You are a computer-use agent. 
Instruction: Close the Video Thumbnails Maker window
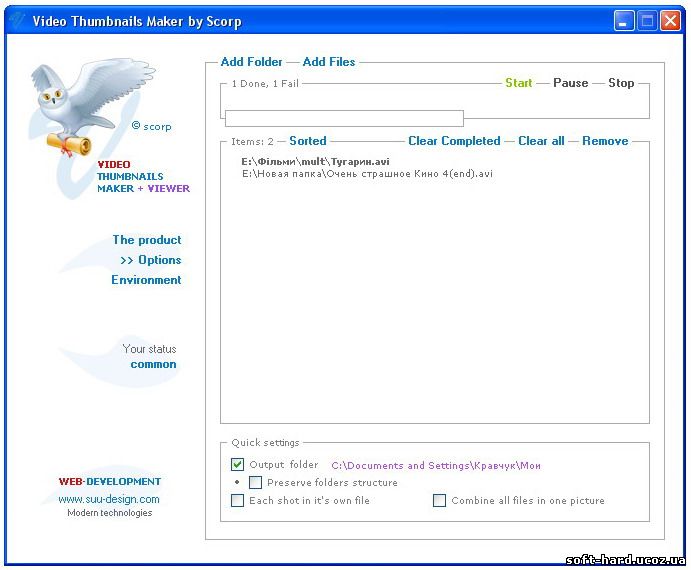670,21
